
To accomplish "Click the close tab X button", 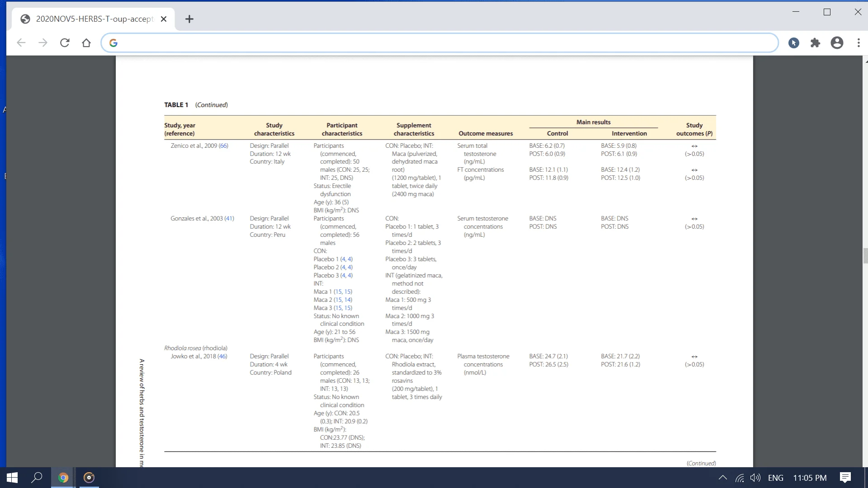I will pos(165,19).
